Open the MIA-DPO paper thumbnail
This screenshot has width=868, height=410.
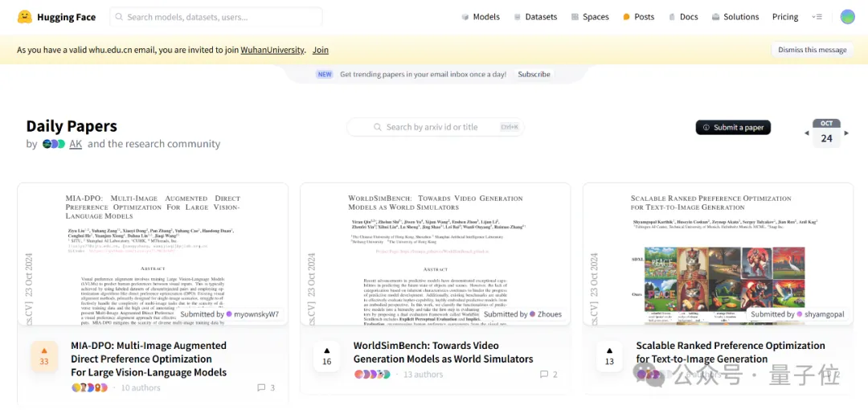(153, 254)
